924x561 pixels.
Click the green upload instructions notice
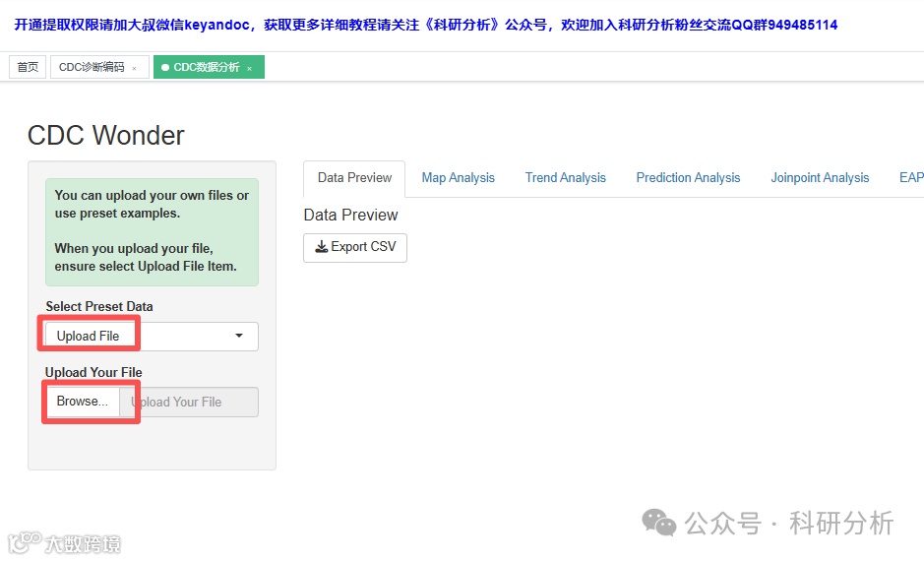[153, 232]
